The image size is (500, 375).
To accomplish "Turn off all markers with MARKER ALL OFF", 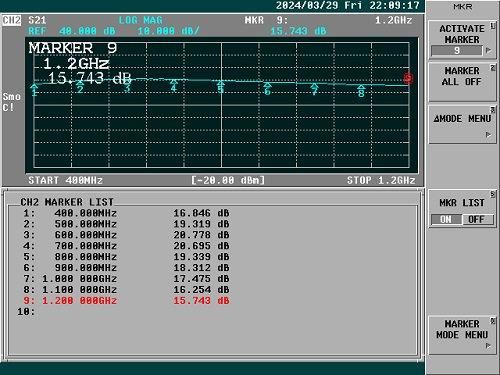I will [x=462, y=81].
